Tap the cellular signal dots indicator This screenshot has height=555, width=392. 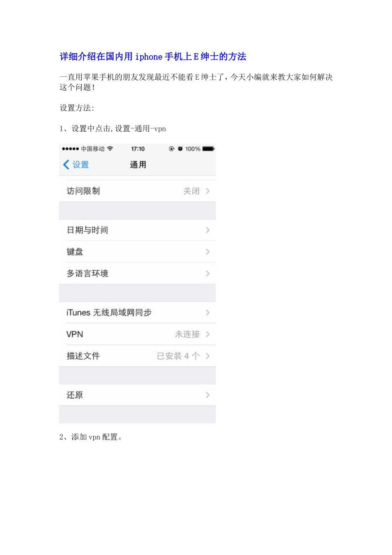click(70, 149)
